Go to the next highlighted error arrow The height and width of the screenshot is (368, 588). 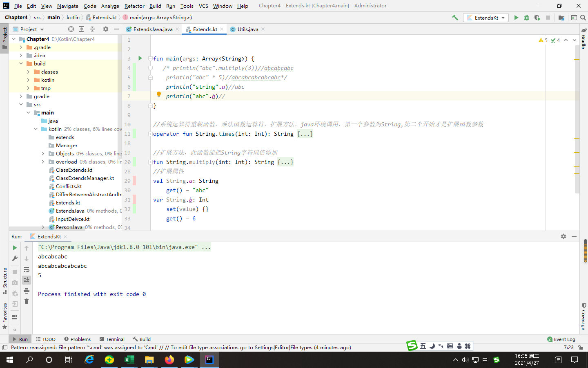(x=575, y=40)
